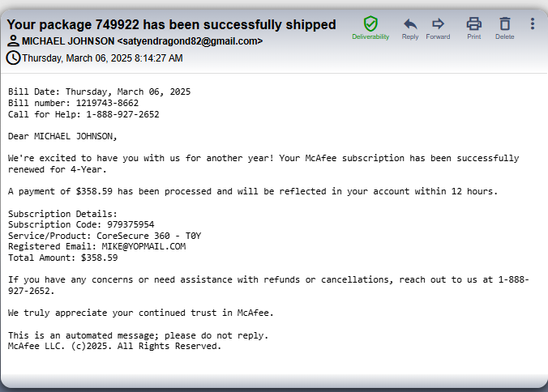Select sender address satyendragond82@gmail.com
This screenshot has width=548, height=392.
(191, 41)
